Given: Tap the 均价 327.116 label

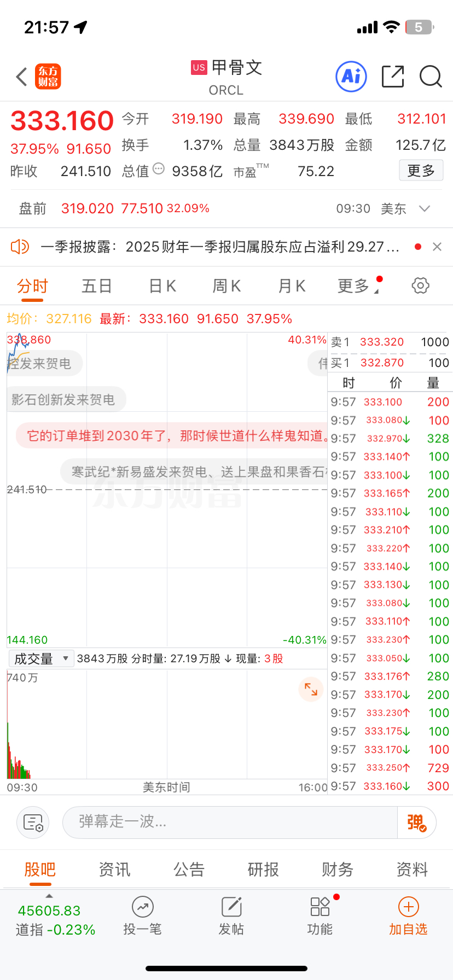Looking at the screenshot, I should pyautogui.click(x=49, y=319).
